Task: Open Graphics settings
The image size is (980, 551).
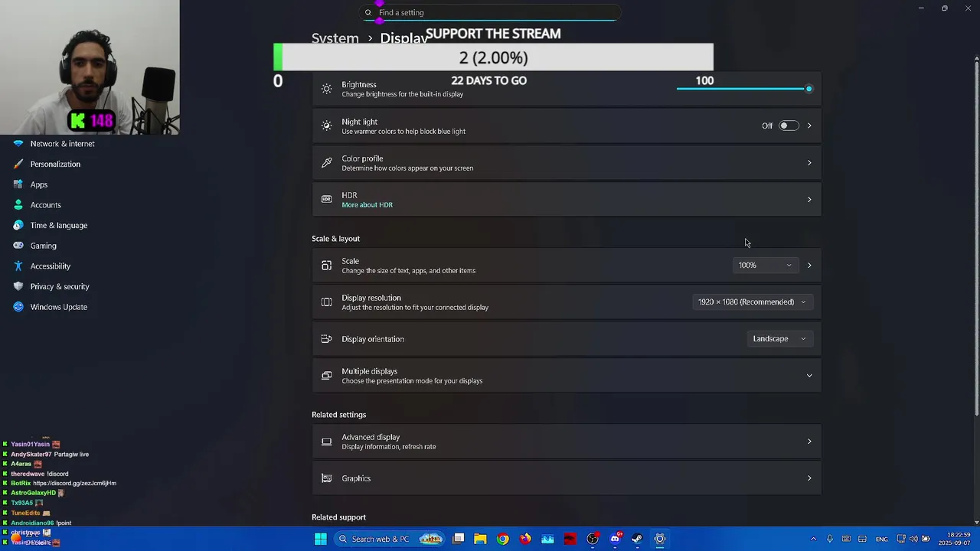Action: tap(567, 478)
